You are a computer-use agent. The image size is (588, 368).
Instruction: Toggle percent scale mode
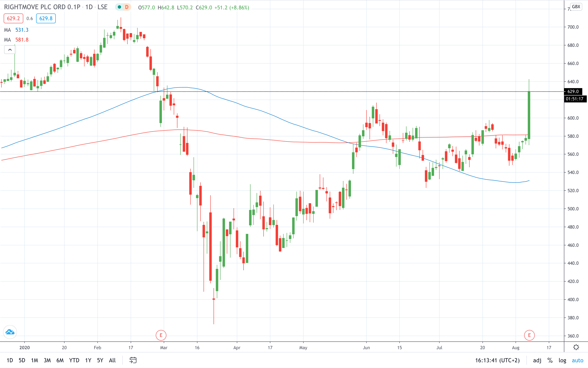(x=550, y=360)
